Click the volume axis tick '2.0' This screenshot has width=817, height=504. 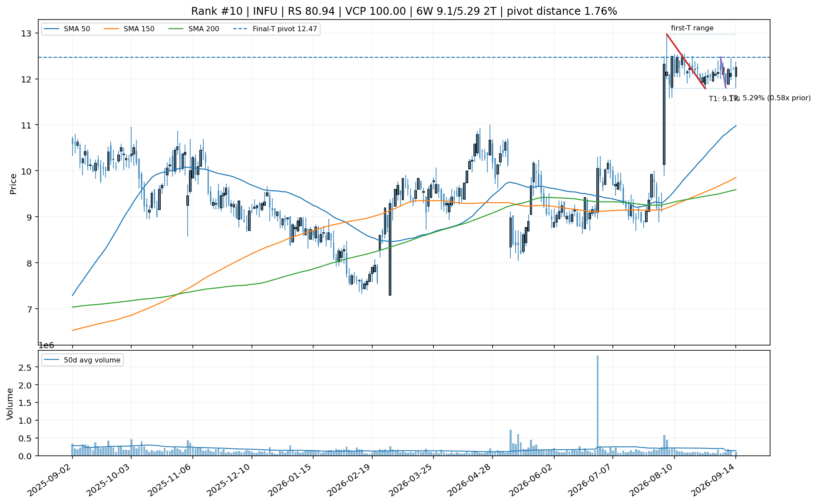coord(25,385)
